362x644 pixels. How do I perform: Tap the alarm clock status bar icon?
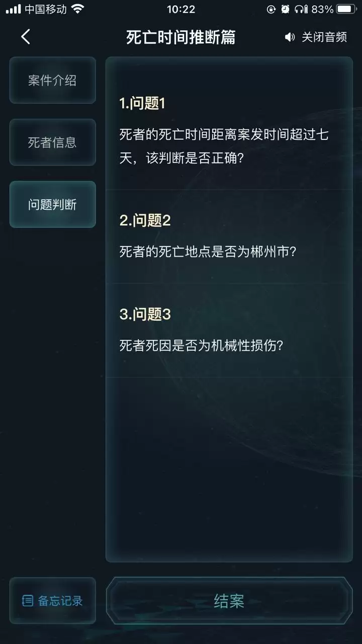coord(284,8)
